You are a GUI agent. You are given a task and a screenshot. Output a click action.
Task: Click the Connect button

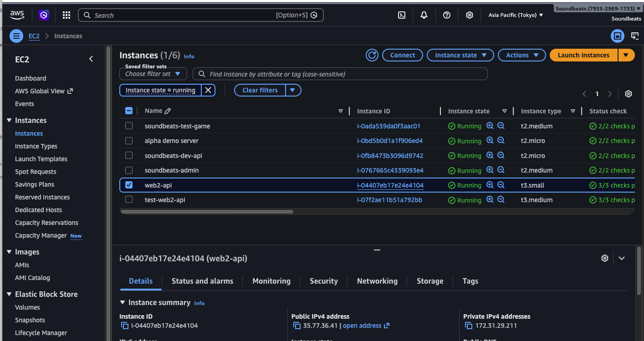(x=403, y=55)
